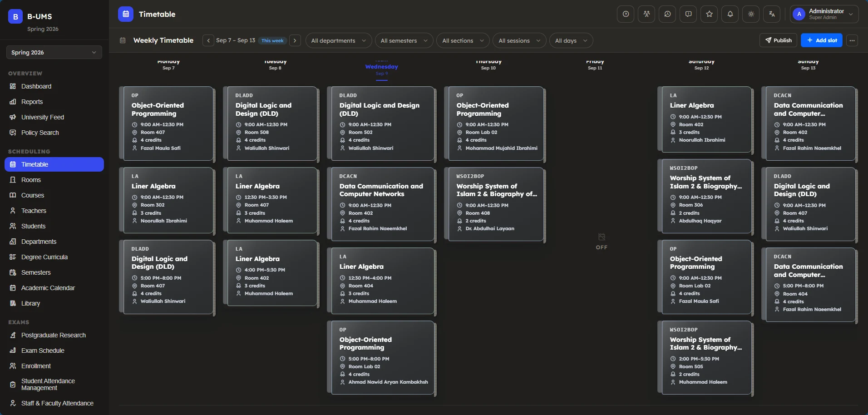Open the three-dot more options menu
This screenshot has height=415, width=868.
(x=852, y=40)
